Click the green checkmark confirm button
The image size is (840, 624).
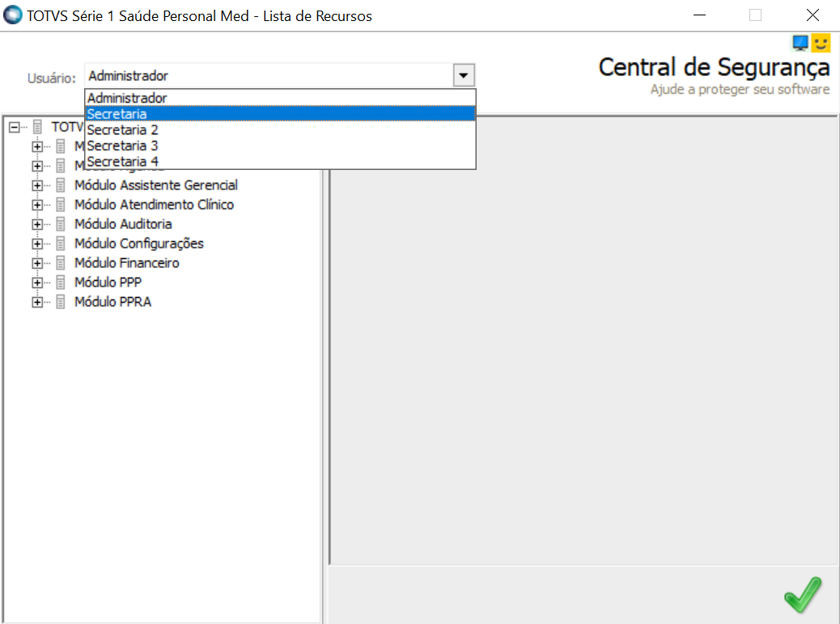pos(803,595)
